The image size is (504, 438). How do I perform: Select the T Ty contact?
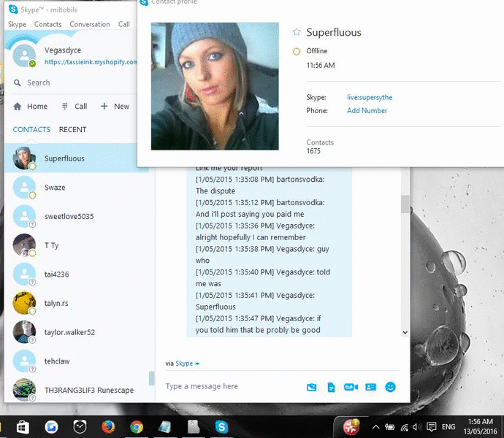[x=77, y=245]
